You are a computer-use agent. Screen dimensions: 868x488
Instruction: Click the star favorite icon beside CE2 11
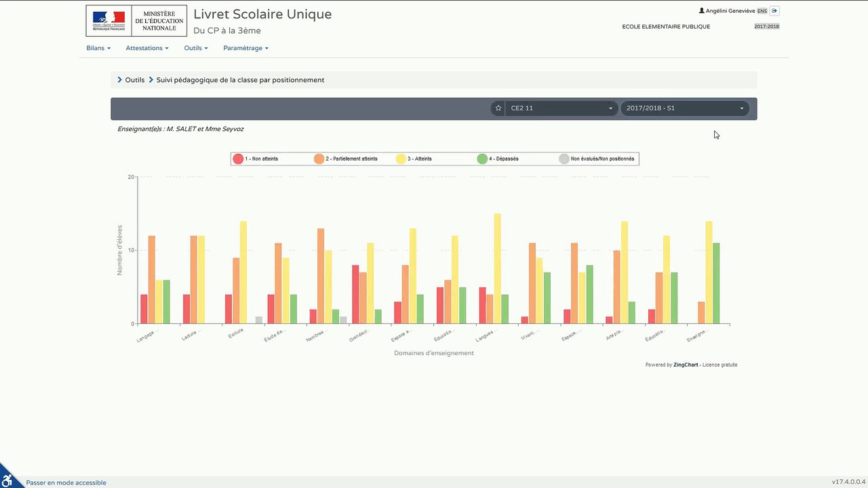(x=498, y=108)
